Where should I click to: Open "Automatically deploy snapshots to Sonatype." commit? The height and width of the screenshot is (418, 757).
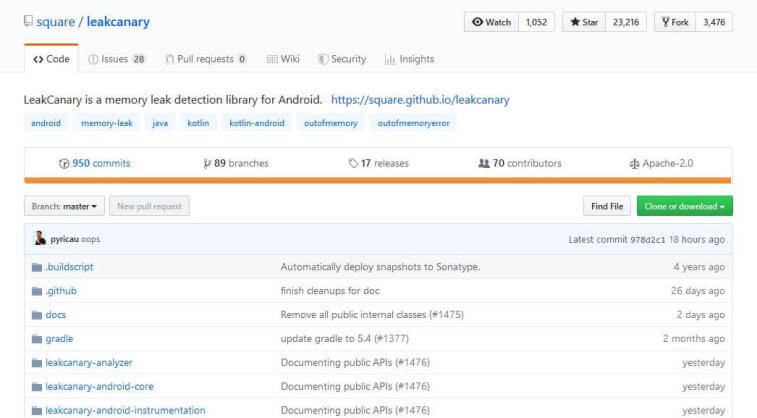click(x=380, y=267)
